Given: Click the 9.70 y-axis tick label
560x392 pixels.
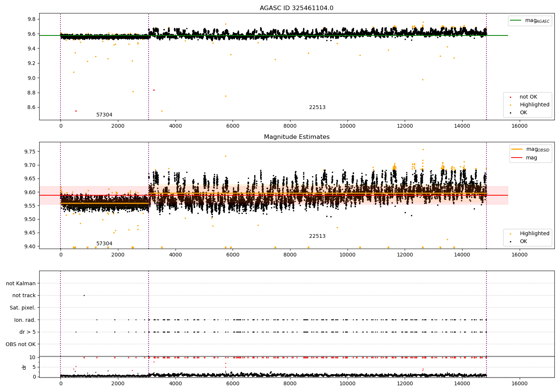Looking at the screenshot, I should pyautogui.click(x=29, y=165).
